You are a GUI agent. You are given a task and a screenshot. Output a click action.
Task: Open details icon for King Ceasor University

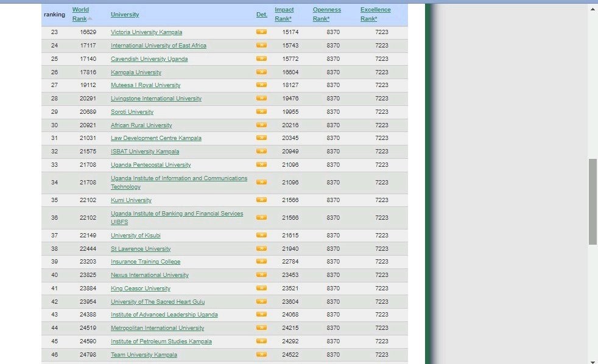[261, 289]
